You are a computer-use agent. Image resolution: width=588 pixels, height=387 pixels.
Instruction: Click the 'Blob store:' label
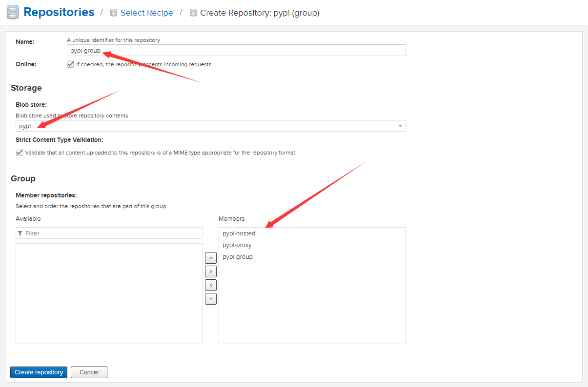pos(31,104)
